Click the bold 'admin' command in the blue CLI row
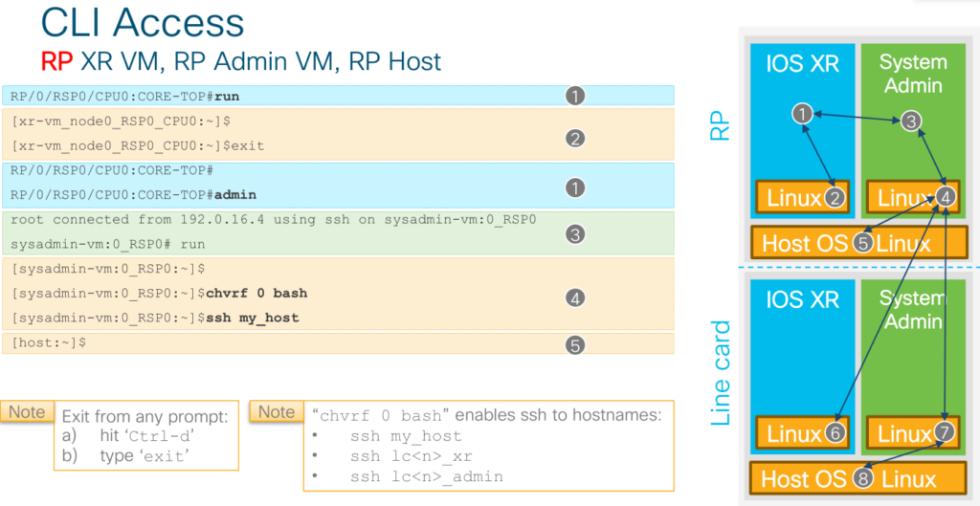Viewport: 980px width, 506px height. 235,195
